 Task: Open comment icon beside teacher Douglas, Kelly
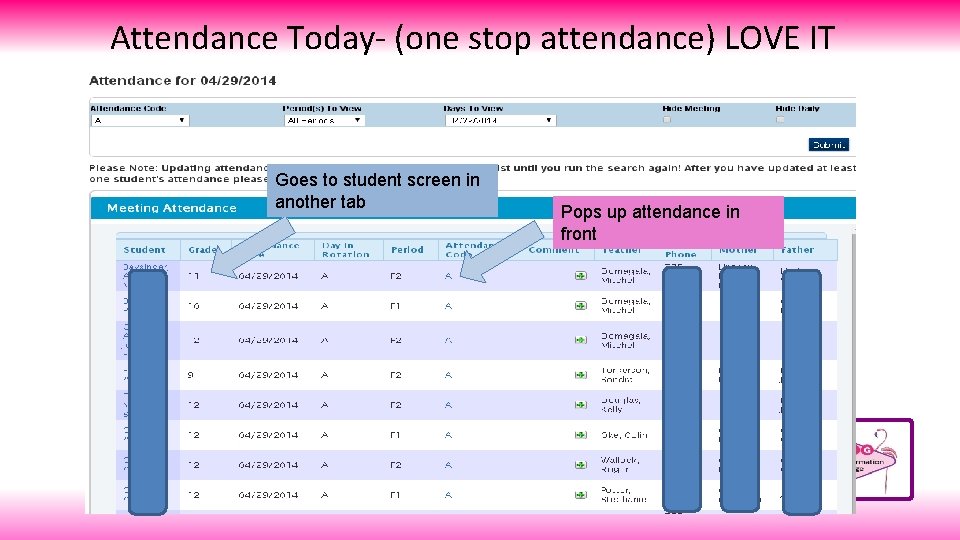[x=580, y=405]
